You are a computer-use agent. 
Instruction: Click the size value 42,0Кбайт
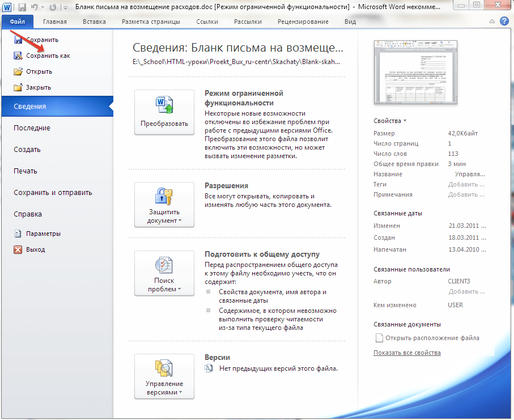(462, 133)
